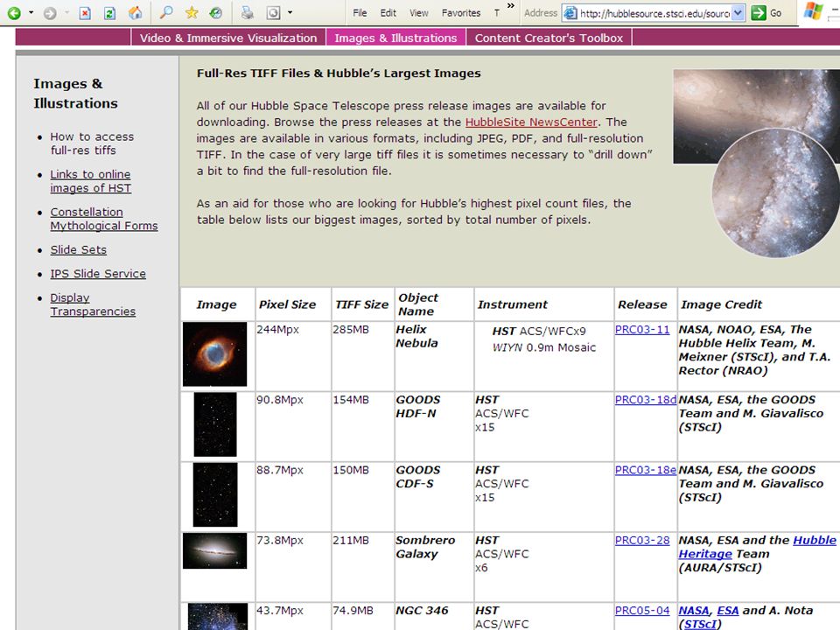
Task: Click the GOODS HDF-N thumbnail
Action: coord(215,424)
